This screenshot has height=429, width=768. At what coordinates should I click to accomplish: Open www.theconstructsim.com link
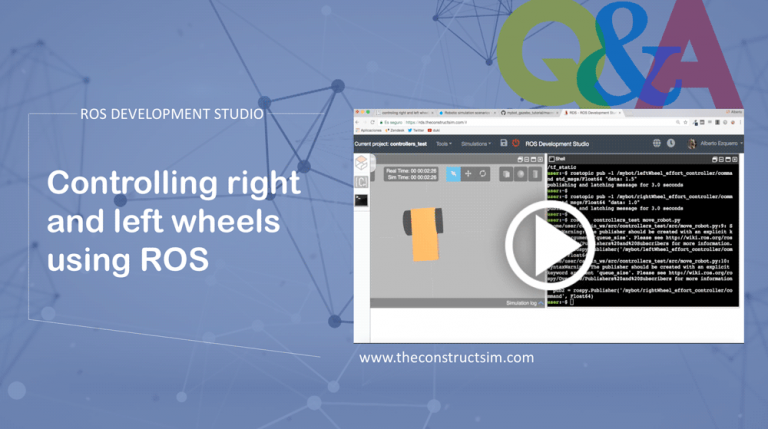pos(446,358)
